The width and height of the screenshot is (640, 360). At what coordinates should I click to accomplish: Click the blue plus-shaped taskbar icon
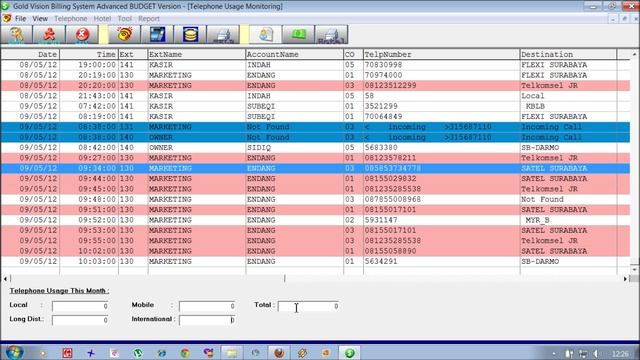(91, 353)
